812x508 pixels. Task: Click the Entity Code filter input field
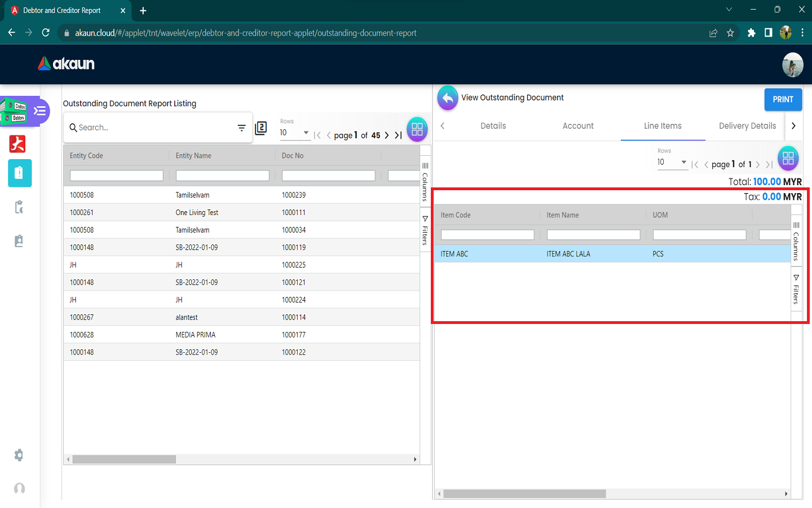[116, 176]
